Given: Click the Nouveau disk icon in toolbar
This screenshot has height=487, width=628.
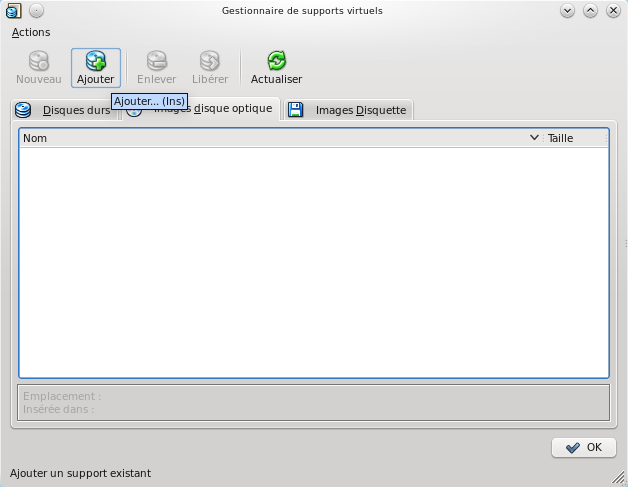Looking at the screenshot, I should [38, 62].
